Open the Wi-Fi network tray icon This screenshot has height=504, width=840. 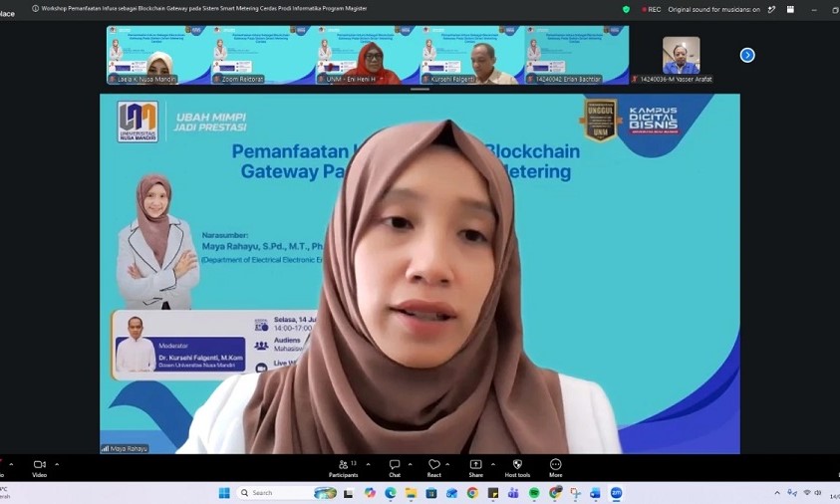coord(807,493)
